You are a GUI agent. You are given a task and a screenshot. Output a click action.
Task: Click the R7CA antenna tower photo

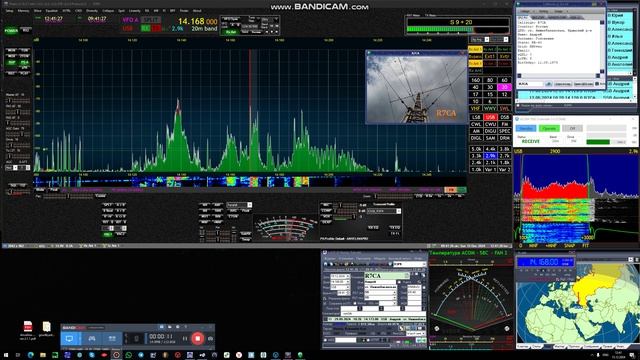pos(416,89)
